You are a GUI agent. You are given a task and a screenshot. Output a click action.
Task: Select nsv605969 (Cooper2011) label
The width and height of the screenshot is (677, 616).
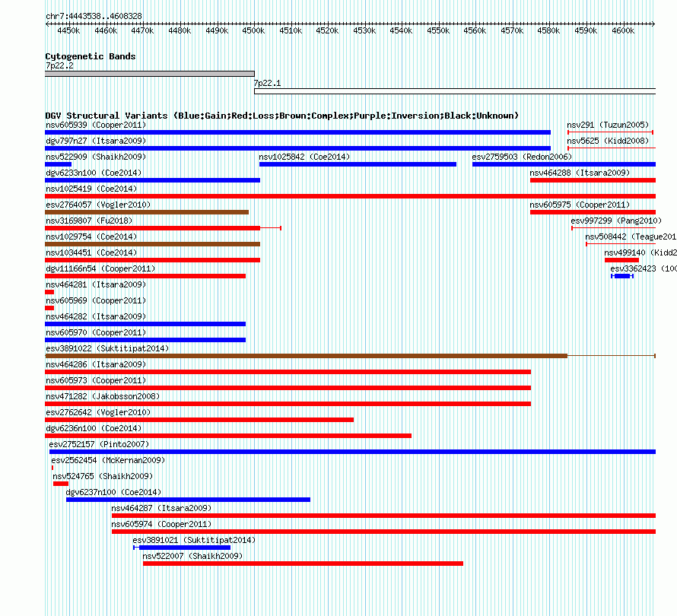coord(96,300)
